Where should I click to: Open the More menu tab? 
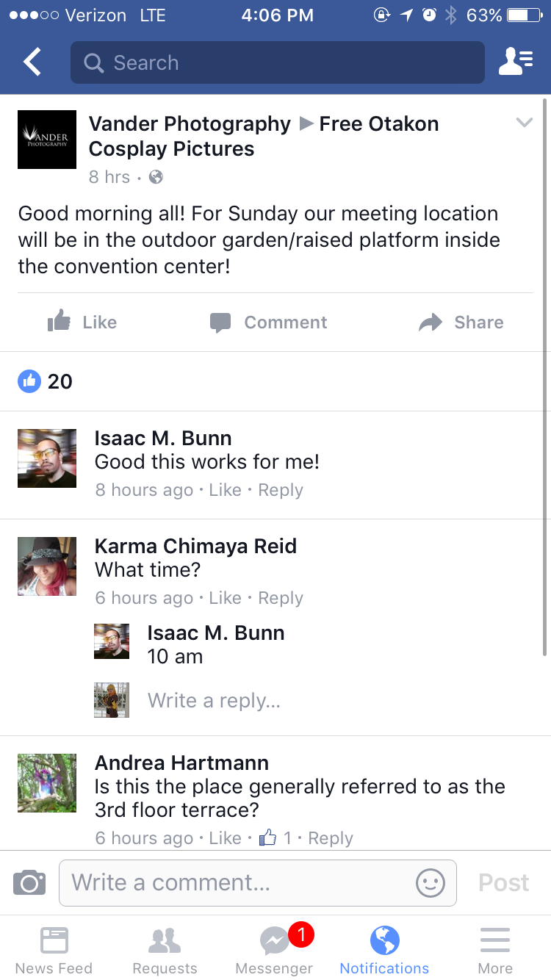pyautogui.click(x=495, y=949)
